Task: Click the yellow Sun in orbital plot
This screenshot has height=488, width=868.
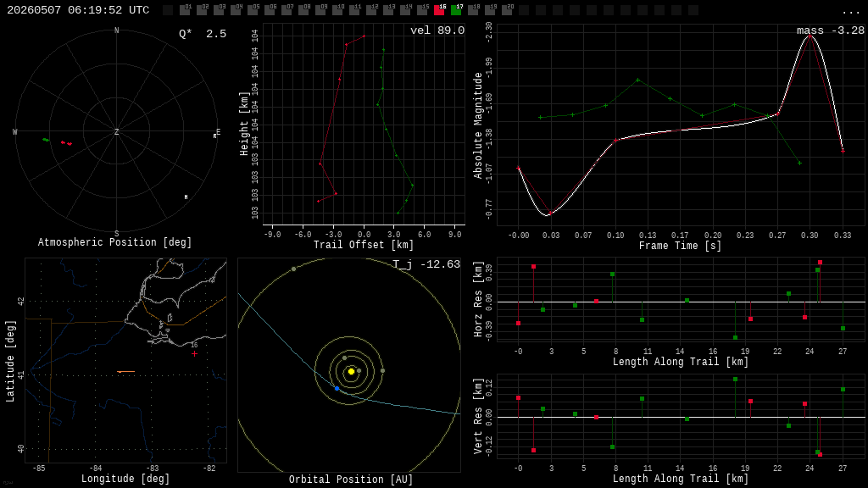Action: point(351,371)
